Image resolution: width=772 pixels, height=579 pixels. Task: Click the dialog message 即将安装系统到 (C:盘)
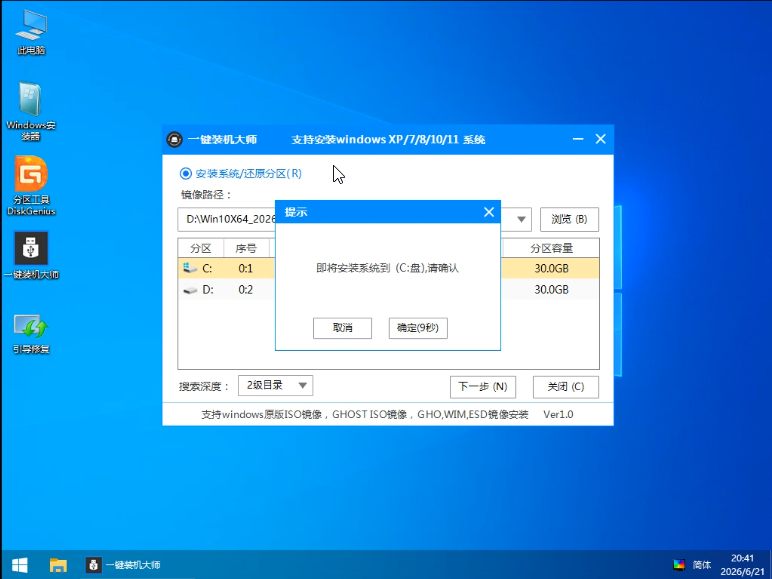(387, 268)
